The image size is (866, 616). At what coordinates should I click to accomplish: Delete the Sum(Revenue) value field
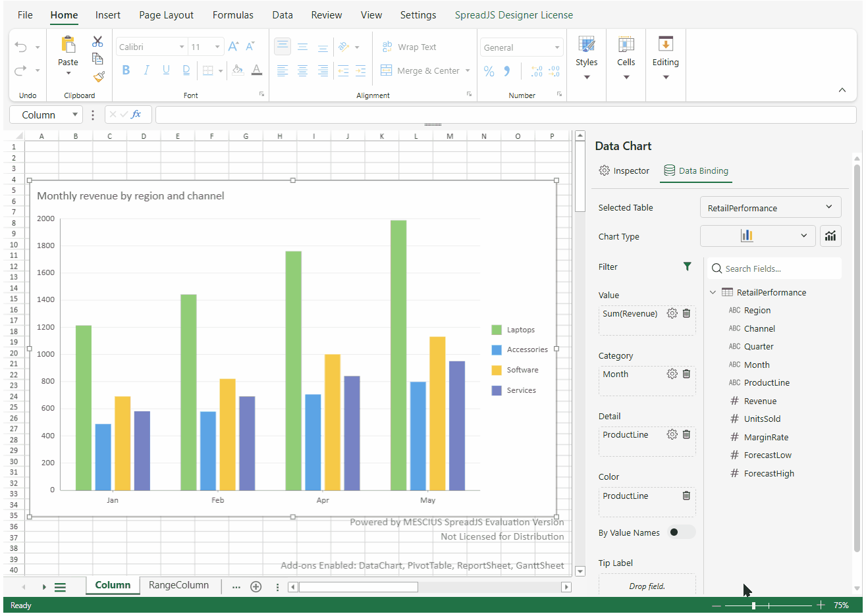[x=686, y=313]
